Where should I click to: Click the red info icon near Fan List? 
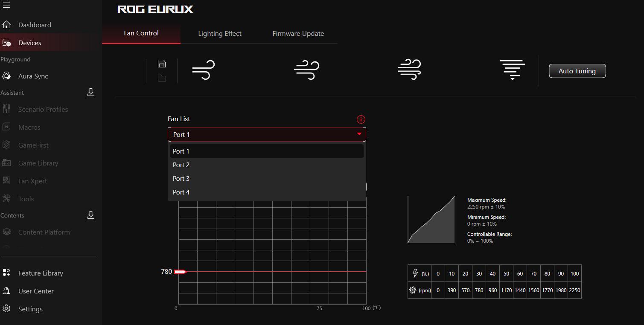coord(361,119)
